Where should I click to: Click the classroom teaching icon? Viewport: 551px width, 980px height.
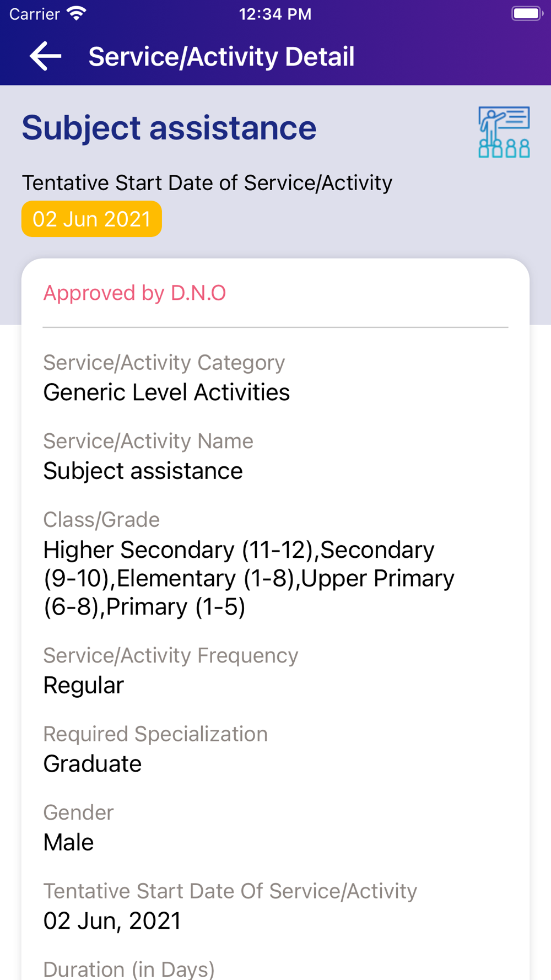[x=504, y=132]
